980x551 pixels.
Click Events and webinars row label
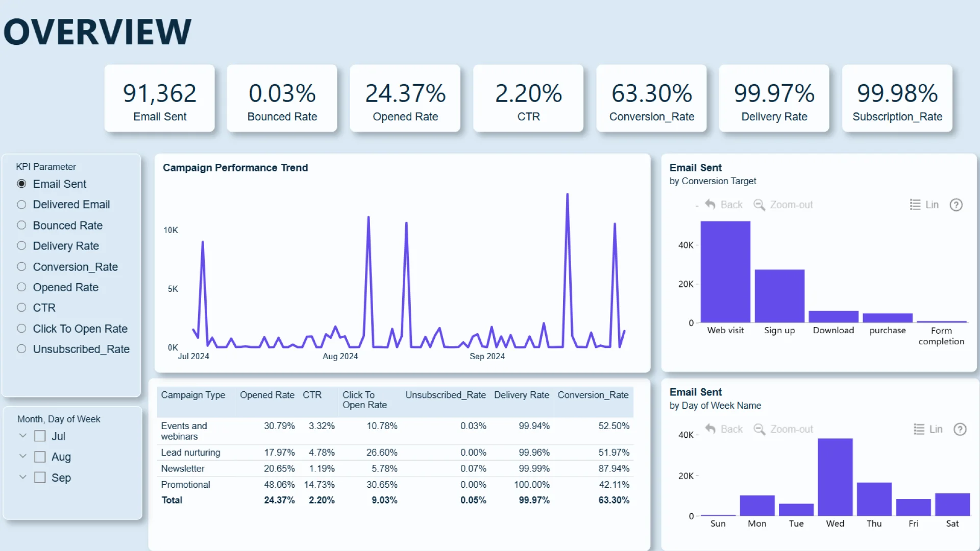184,431
